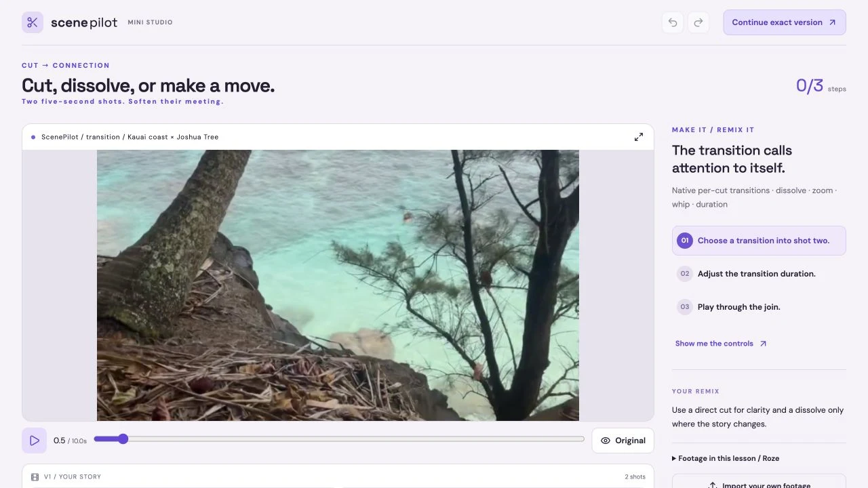Redo the last undone edit
Viewport: 868px width, 488px height.
698,22
